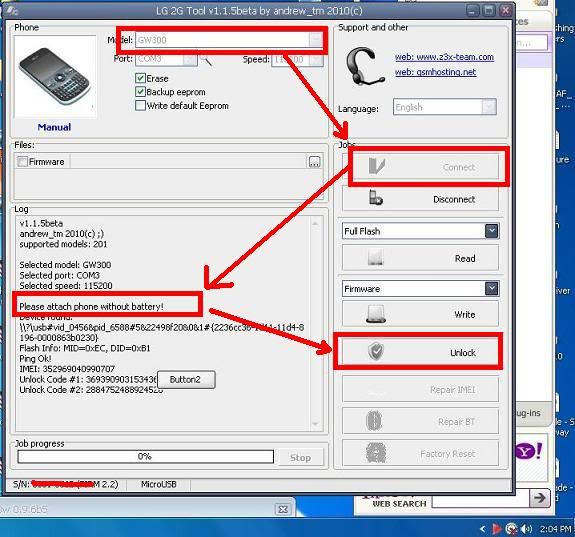This screenshot has width=575, height=537.
Task: Click the log scrollbar up arrow
Action: click(315, 223)
